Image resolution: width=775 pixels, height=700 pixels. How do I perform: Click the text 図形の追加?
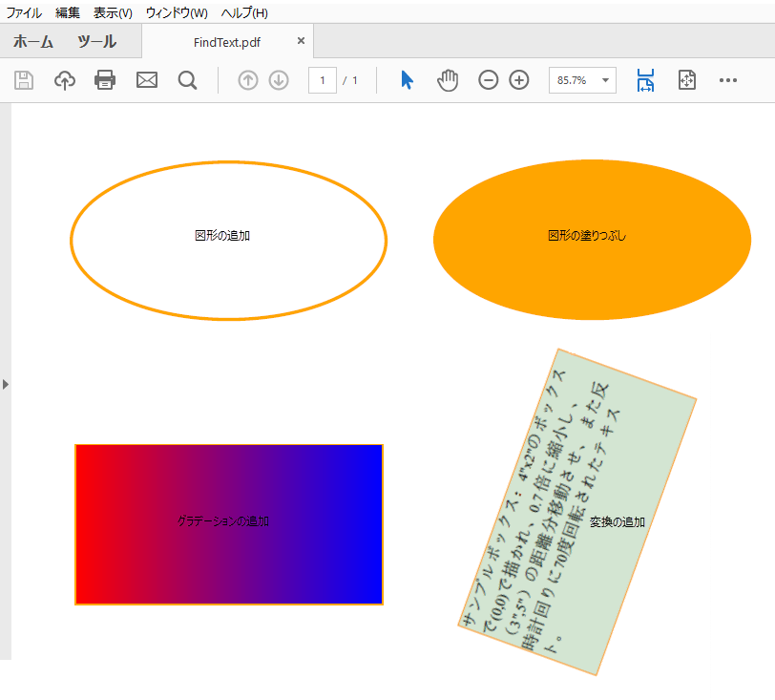[222, 236]
